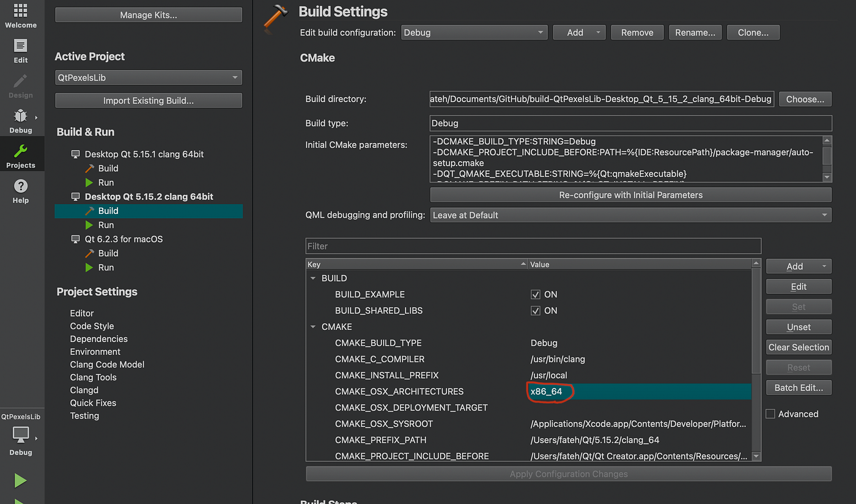Toggle the BUILD_SHARED_LIBS checkbox
Image resolution: width=856 pixels, height=504 pixels.
pyautogui.click(x=536, y=311)
